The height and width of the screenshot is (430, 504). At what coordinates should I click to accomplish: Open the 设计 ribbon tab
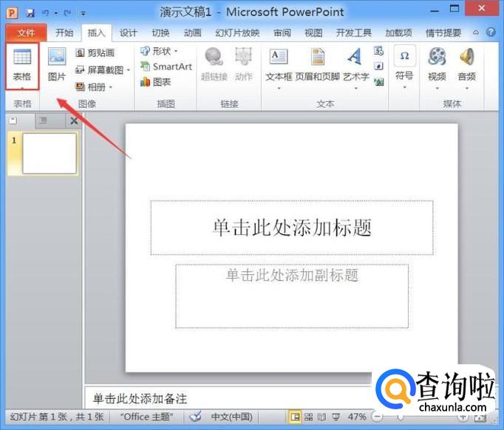point(128,33)
